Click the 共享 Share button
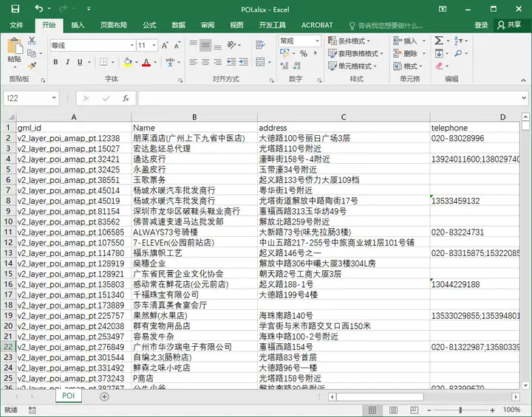The height and width of the screenshot is (417, 532). [509, 25]
